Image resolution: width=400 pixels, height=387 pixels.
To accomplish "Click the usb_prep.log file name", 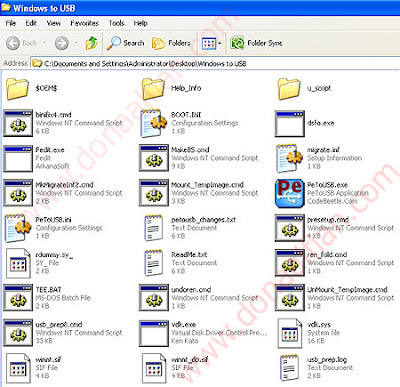I will click(327, 360).
